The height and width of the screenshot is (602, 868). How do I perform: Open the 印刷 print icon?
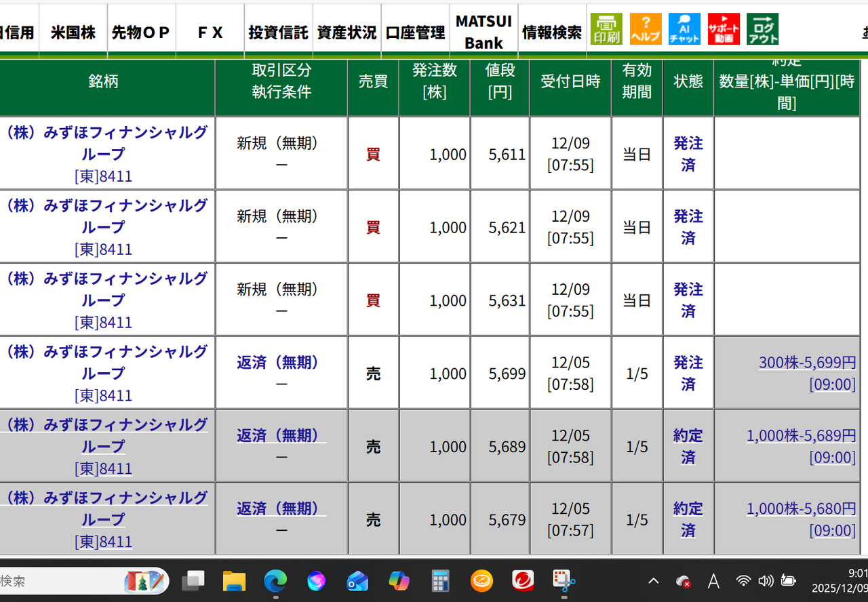604,28
